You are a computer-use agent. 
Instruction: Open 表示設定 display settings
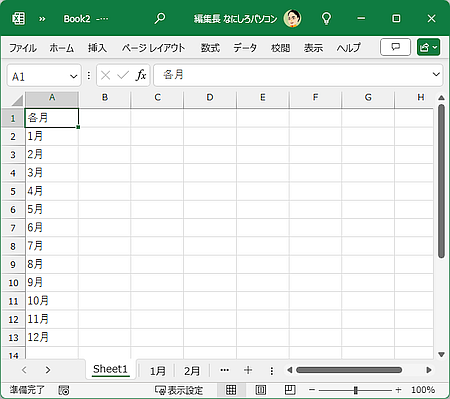pyautogui.click(x=179, y=390)
